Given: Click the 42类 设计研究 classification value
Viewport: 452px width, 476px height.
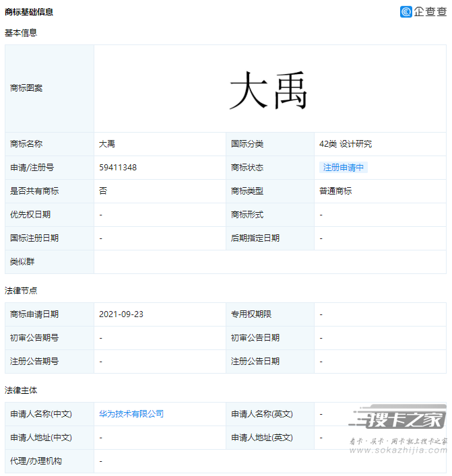Looking at the screenshot, I should [346, 144].
